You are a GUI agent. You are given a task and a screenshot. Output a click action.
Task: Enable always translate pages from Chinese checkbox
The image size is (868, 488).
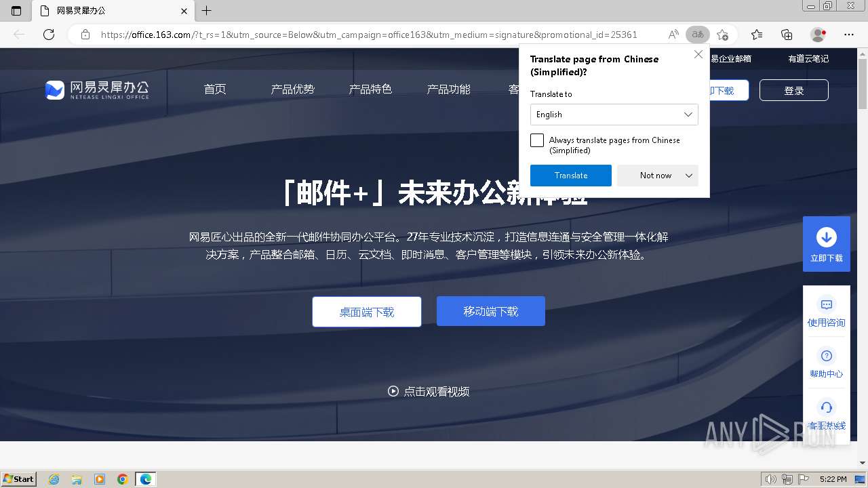pyautogui.click(x=537, y=140)
